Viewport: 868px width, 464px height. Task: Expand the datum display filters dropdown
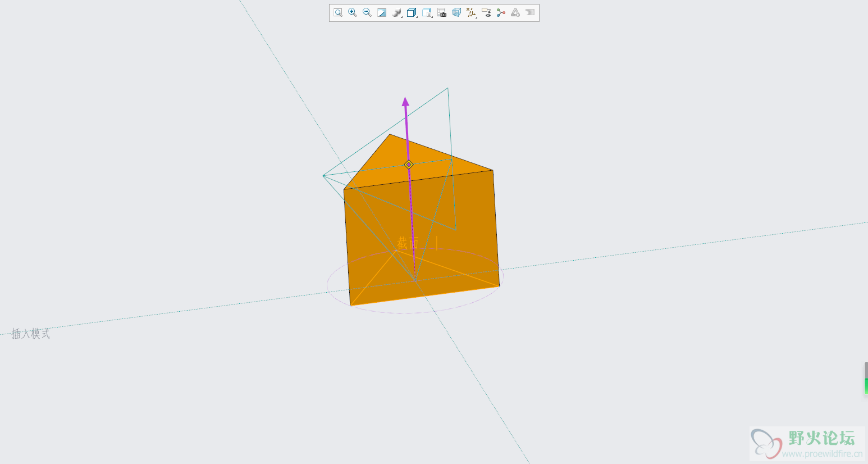tap(471, 12)
